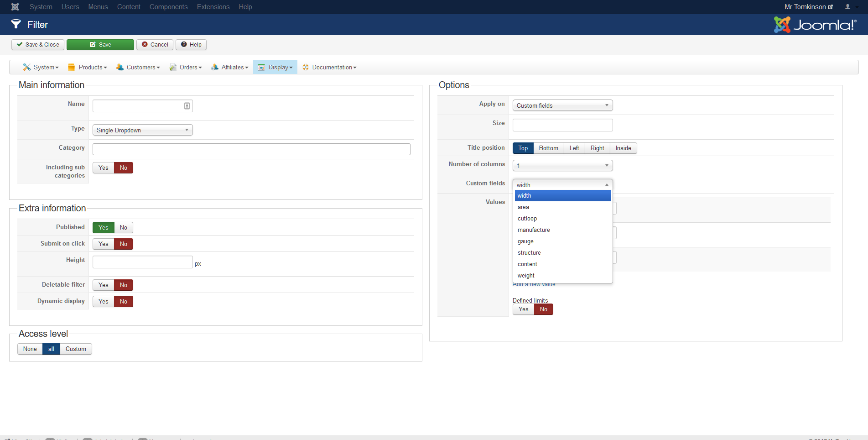
Task: Open the Components menu
Action: click(x=169, y=7)
